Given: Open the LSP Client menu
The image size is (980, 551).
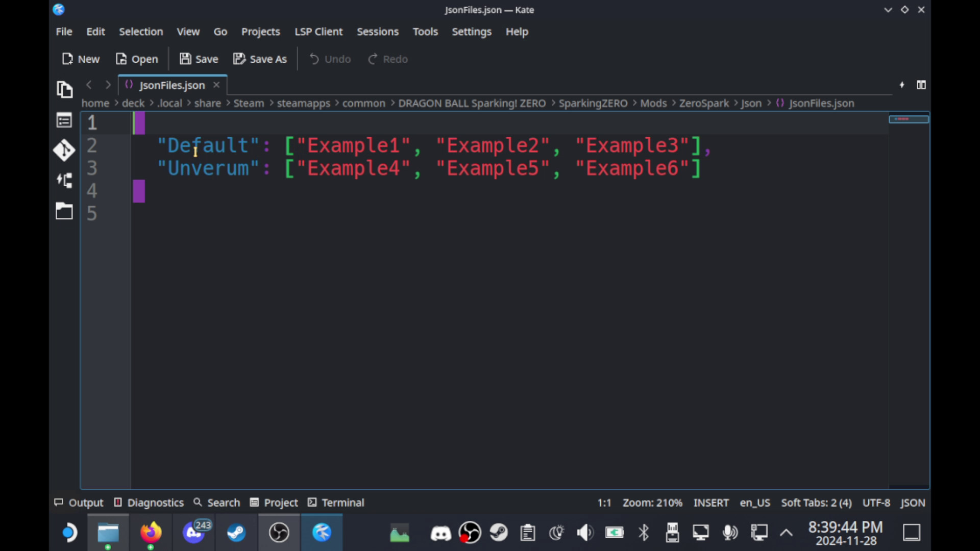Looking at the screenshot, I should pyautogui.click(x=318, y=32).
